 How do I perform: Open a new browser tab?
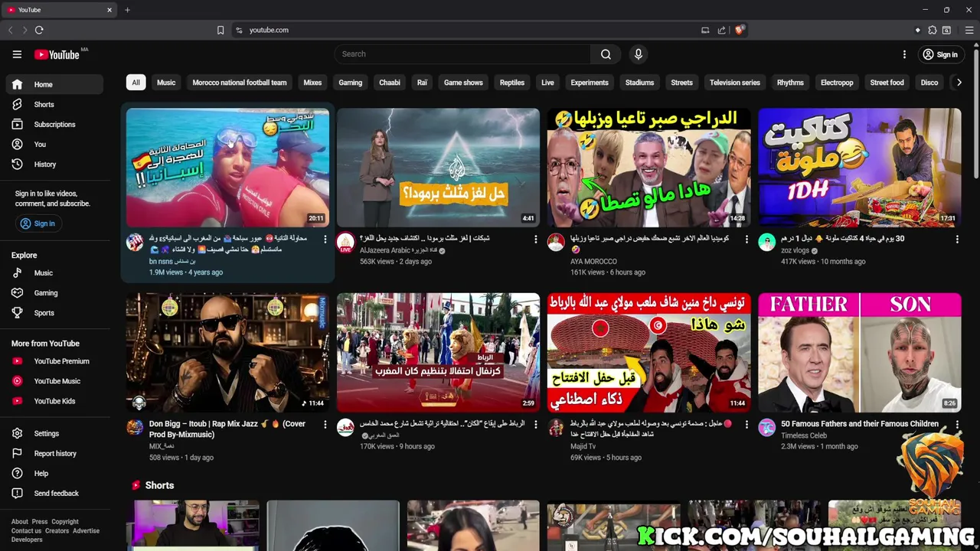(x=127, y=10)
